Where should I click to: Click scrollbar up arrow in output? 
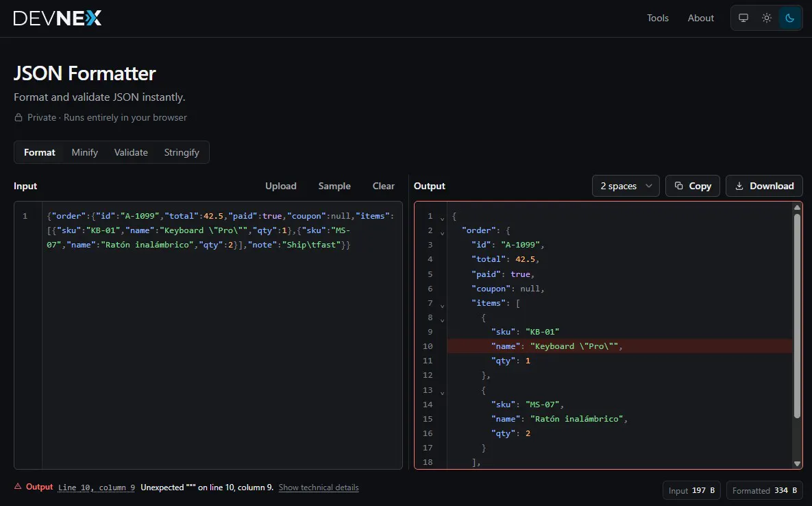pyautogui.click(x=797, y=207)
